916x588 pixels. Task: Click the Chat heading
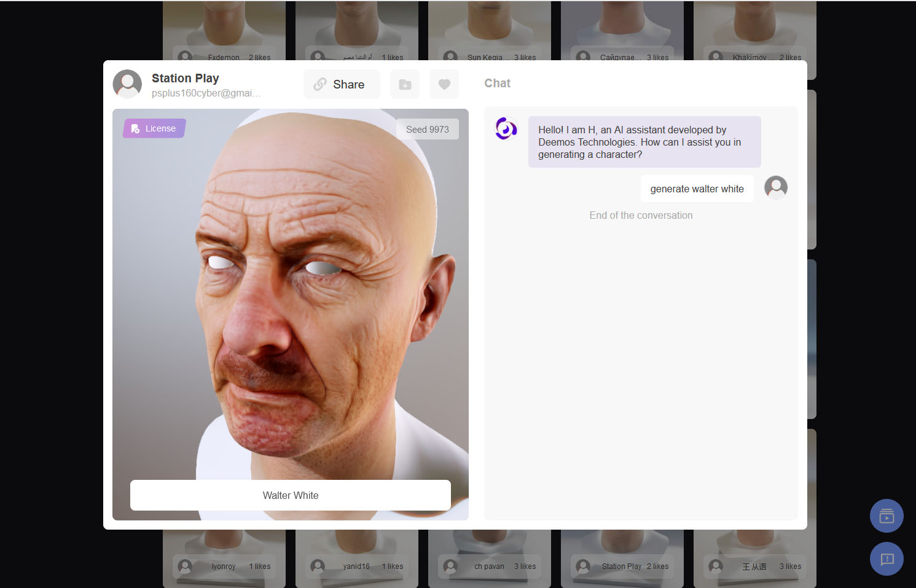497,83
